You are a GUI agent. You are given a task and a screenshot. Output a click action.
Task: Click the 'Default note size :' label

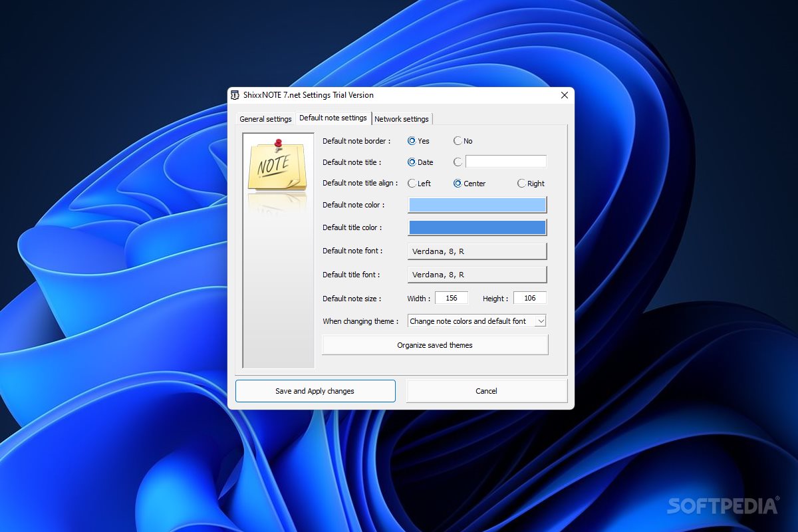tap(353, 299)
